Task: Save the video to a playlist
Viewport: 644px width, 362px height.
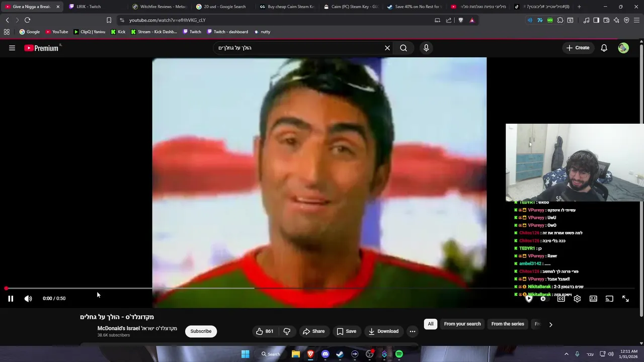Action: 346,331
